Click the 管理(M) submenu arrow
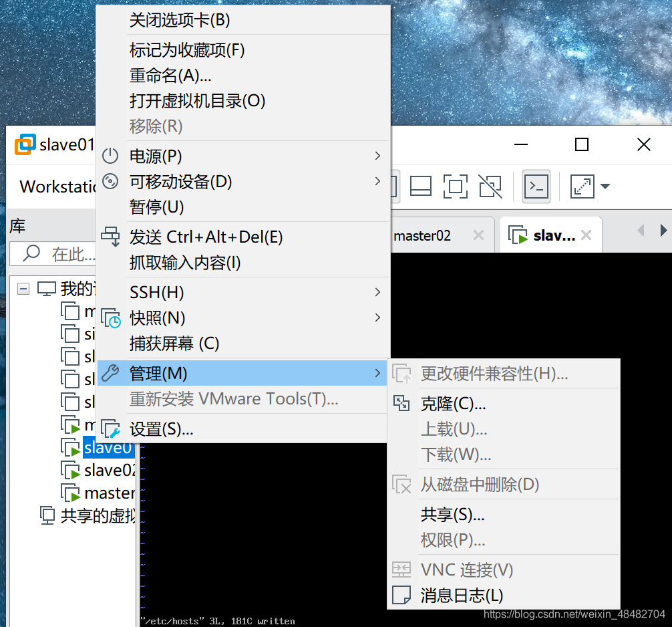Viewport: 672px width, 627px height. tap(377, 373)
